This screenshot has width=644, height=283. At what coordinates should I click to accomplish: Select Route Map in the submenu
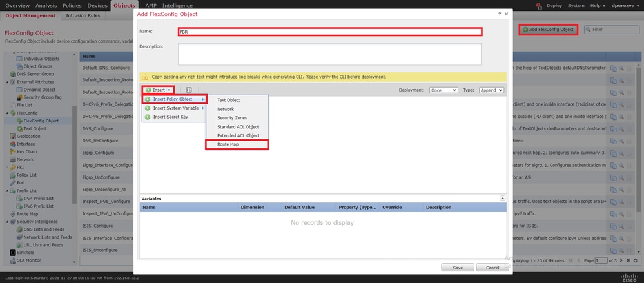pyautogui.click(x=237, y=144)
